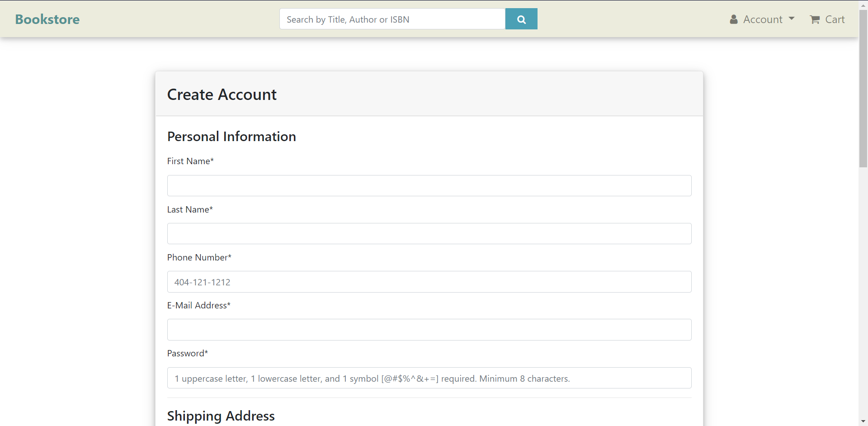Go to the Cart link text
Screen dimensions: 868x426
835,19
